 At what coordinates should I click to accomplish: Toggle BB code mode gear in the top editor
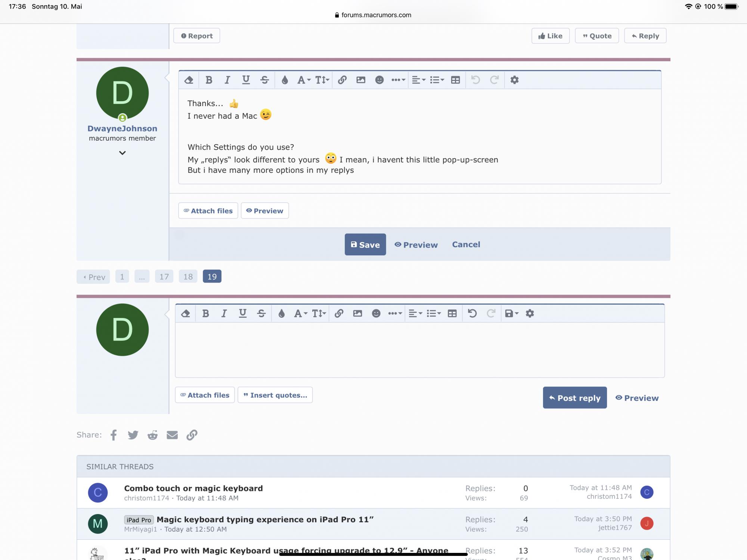pos(514,80)
